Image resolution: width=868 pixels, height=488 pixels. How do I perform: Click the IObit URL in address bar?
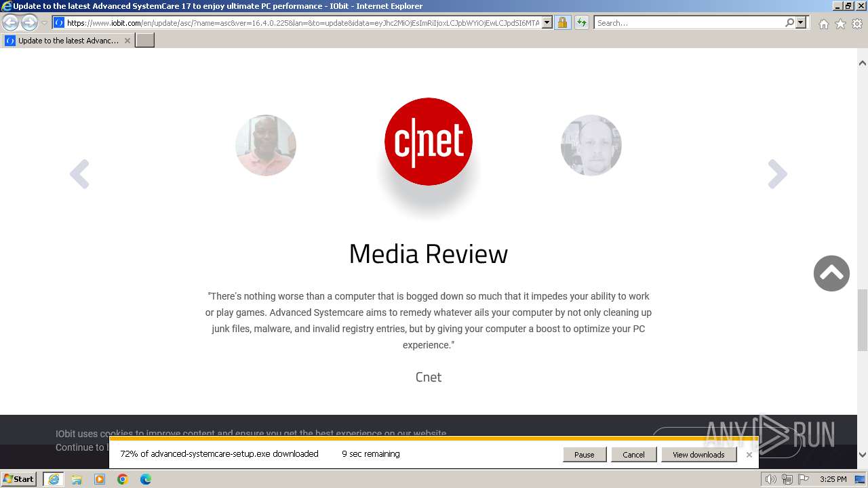point(303,23)
